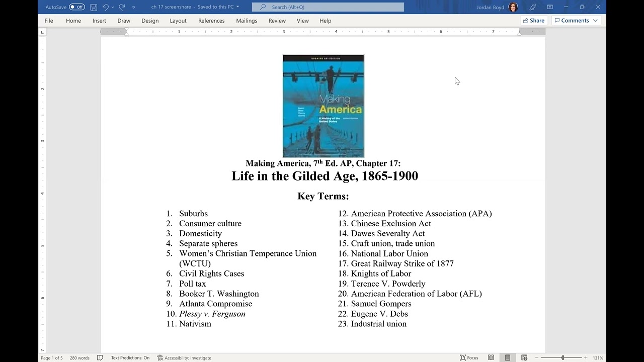Open the File menu
Viewport: 644px width, 362px height.
pyautogui.click(x=49, y=21)
